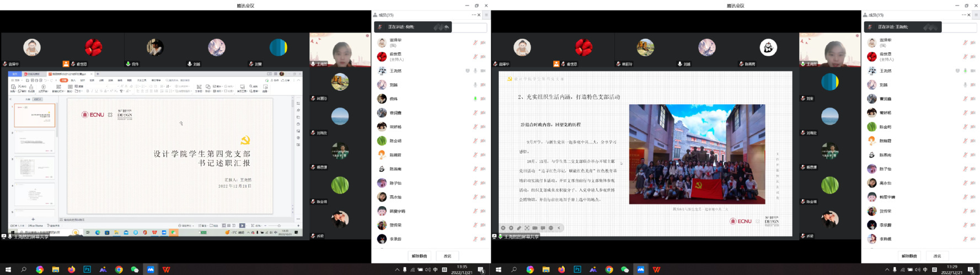980x275 pixels.
Task: Show hidden tray icons on left taskbar
Action: pyautogui.click(x=397, y=269)
